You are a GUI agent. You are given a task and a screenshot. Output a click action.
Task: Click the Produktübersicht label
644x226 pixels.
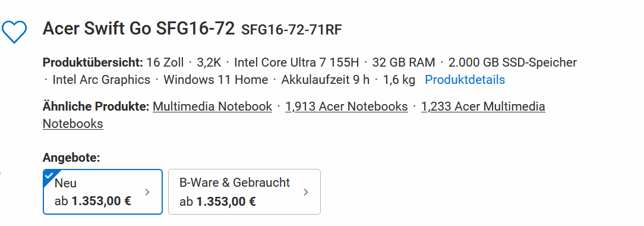(x=93, y=62)
